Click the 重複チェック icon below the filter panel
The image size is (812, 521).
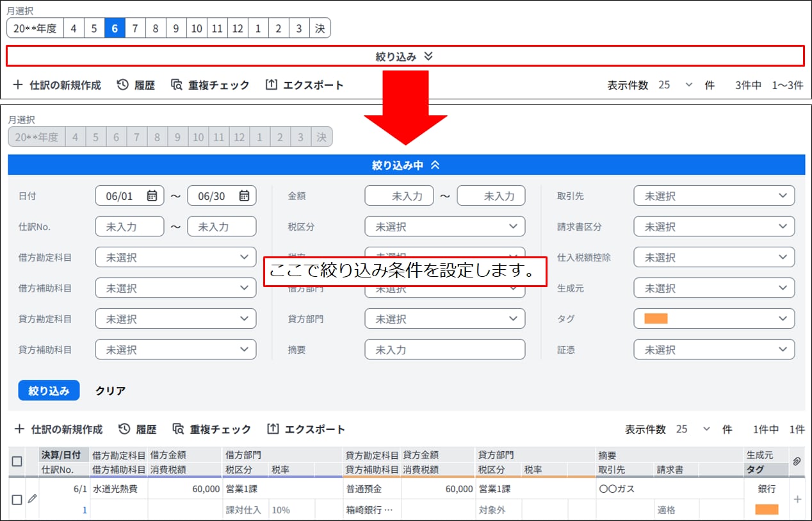click(x=177, y=429)
